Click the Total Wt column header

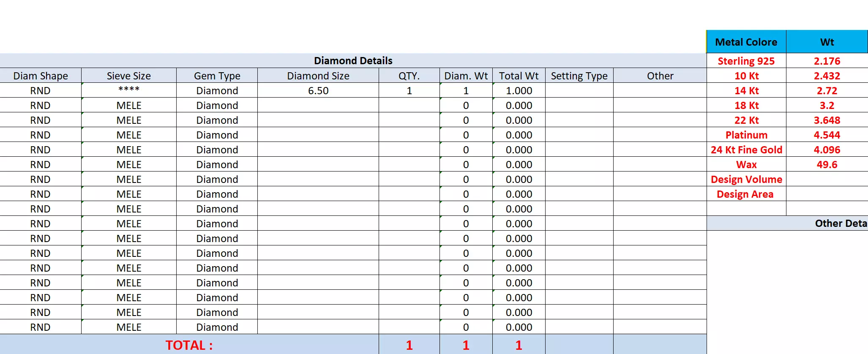point(519,76)
